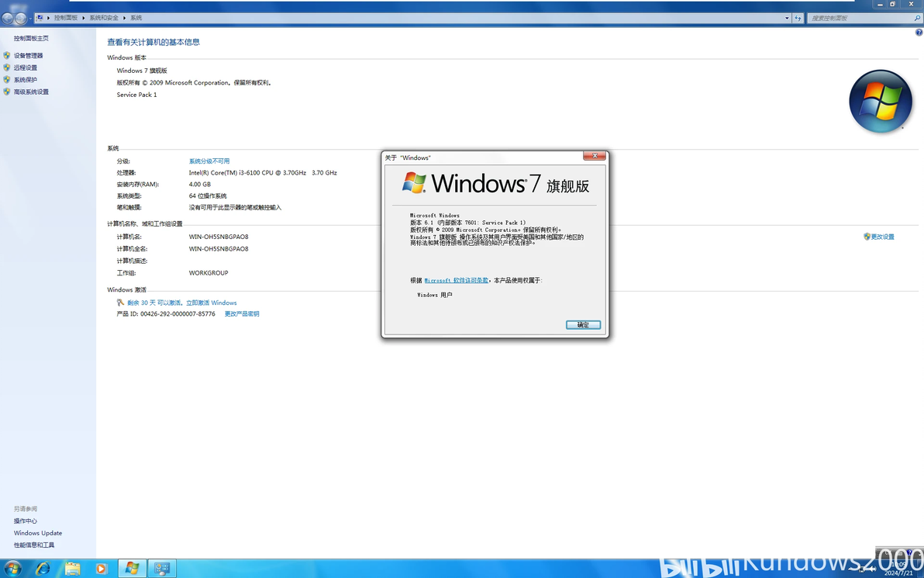Open the Microsoft 软件许可条款 link
The width and height of the screenshot is (924, 578).
[x=456, y=281]
